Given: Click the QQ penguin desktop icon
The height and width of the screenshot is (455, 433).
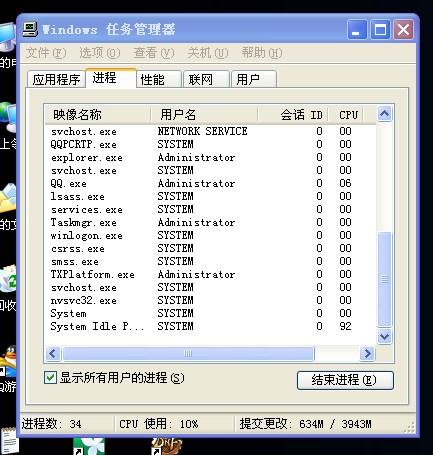Looking at the screenshot, I should pyautogui.click(x=8, y=362).
